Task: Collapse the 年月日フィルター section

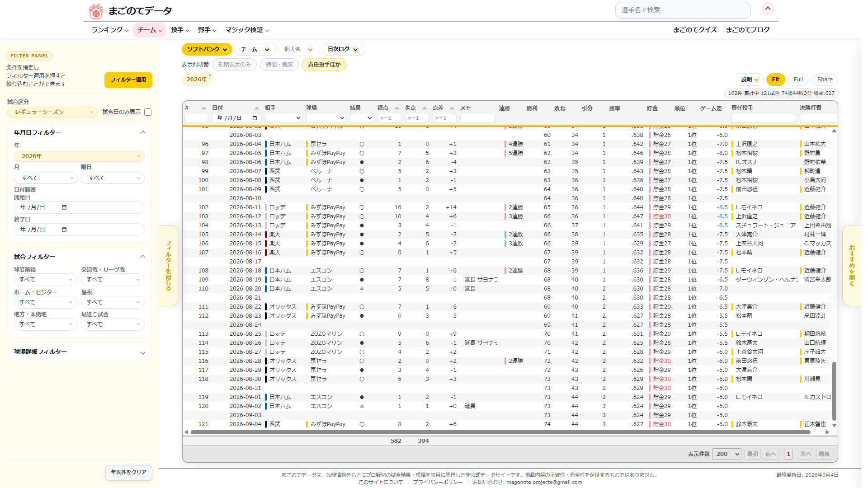Action: [x=142, y=132]
